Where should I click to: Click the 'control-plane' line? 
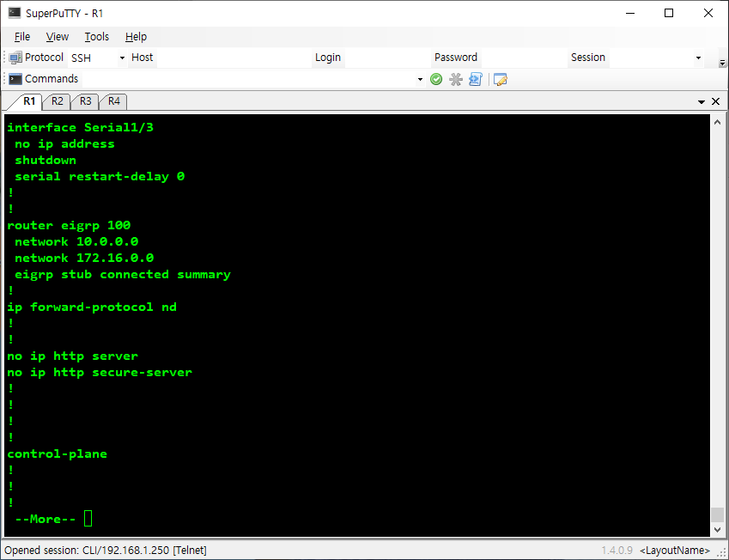[58, 454]
